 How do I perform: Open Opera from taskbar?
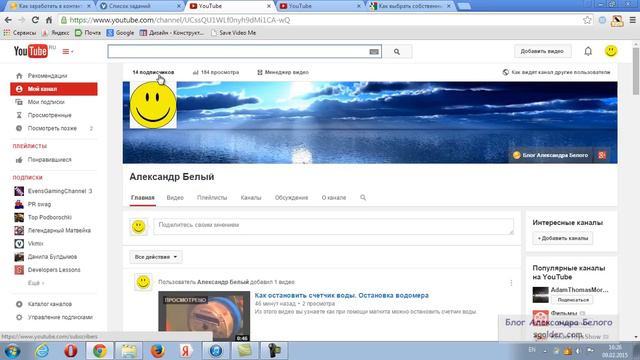click(71, 351)
